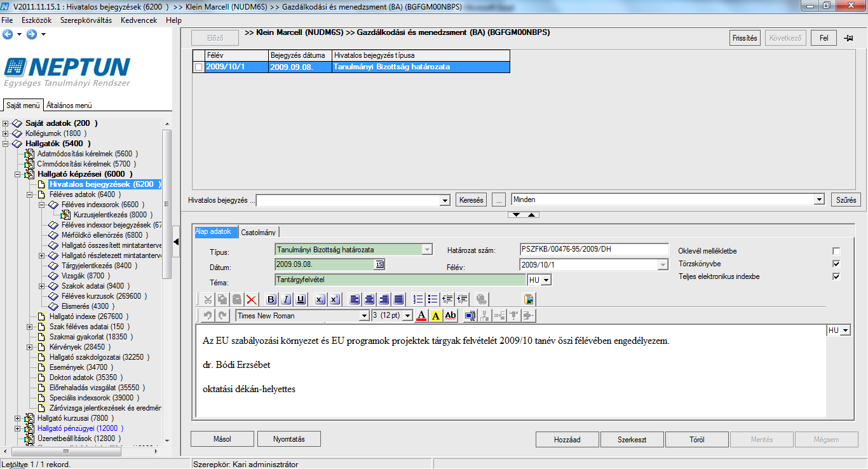
Task: Open the Típus dropdown
Action: pyautogui.click(x=427, y=250)
